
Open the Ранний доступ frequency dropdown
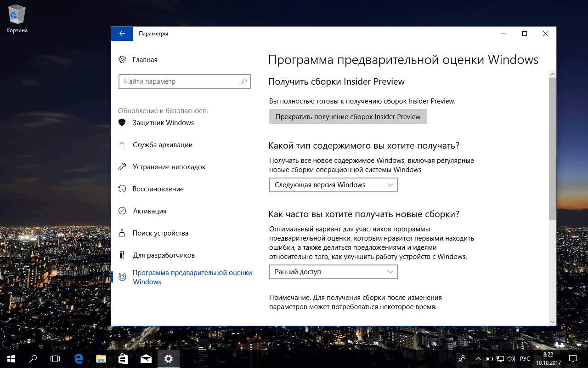pyautogui.click(x=333, y=272)
